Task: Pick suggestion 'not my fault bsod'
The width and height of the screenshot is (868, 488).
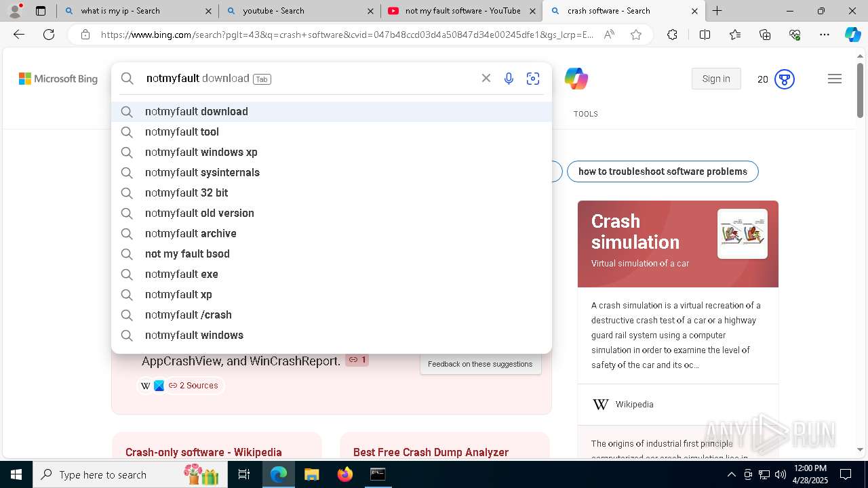Action: coord(332,253)
